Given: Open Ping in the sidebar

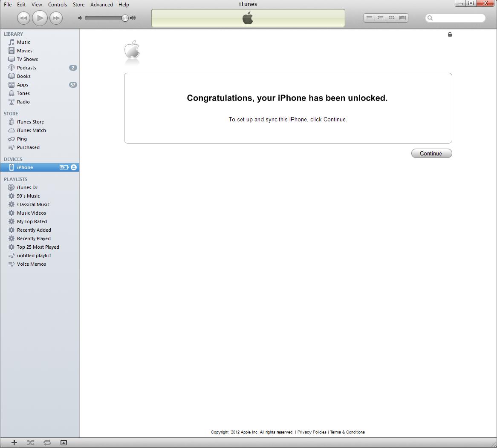Looking at the screenshot, I should 40,139.
